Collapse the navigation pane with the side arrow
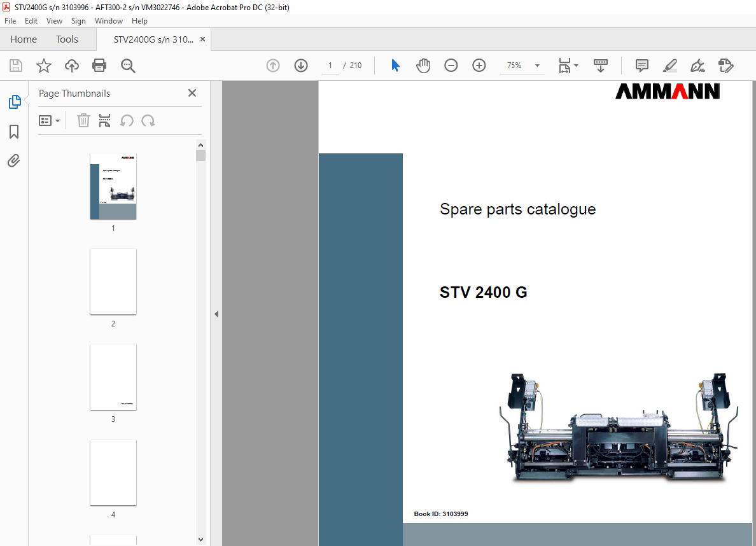The image size is (756, 546). [216, 314]
